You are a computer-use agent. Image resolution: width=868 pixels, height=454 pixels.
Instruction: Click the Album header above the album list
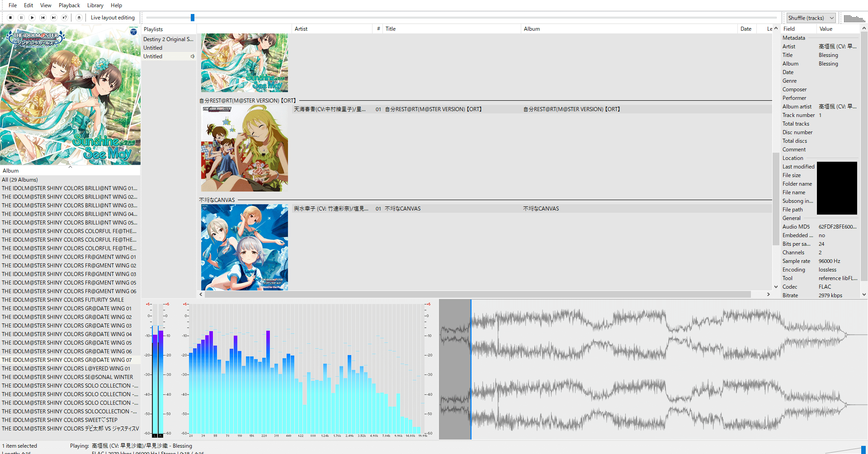[70, 171]
